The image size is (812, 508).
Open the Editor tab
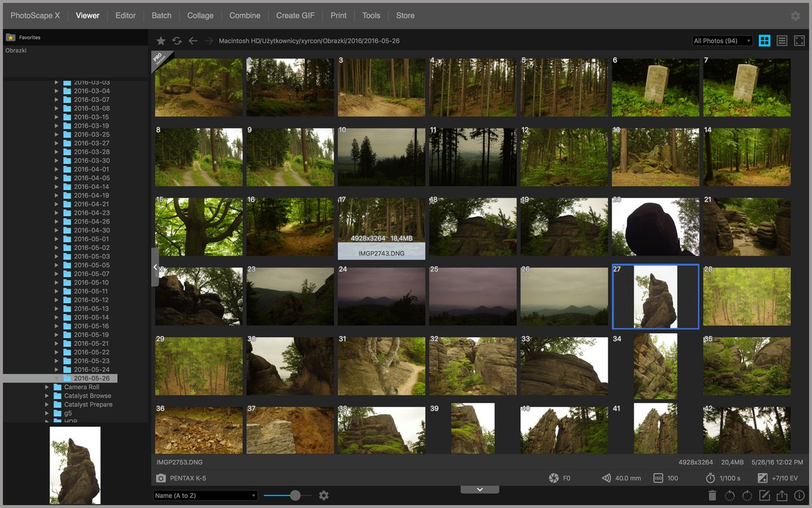click(x=126, y=15)
